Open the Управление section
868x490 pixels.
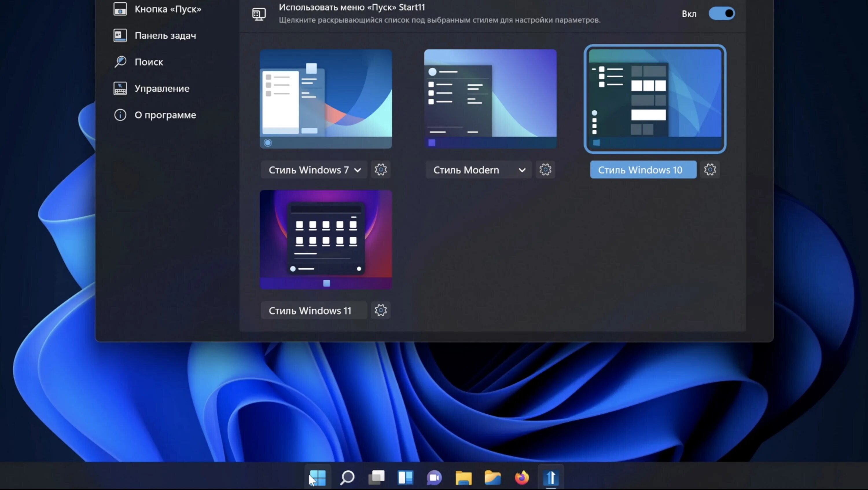(x=162, y=88)
